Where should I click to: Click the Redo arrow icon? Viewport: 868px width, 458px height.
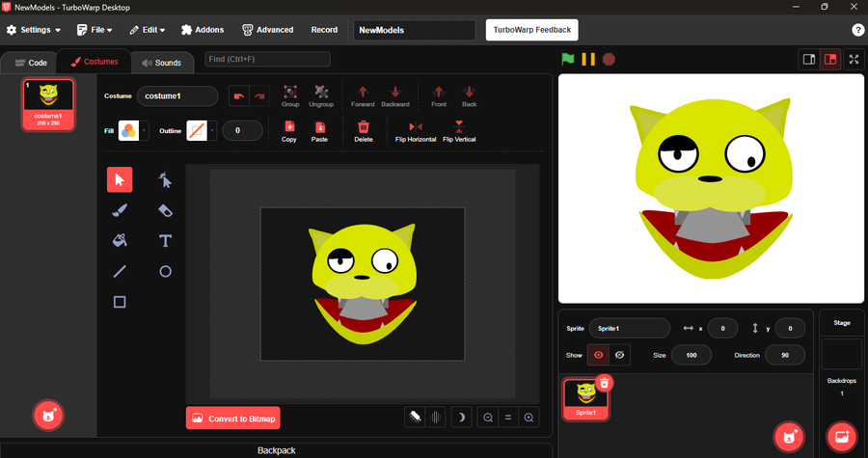[259, 95]
